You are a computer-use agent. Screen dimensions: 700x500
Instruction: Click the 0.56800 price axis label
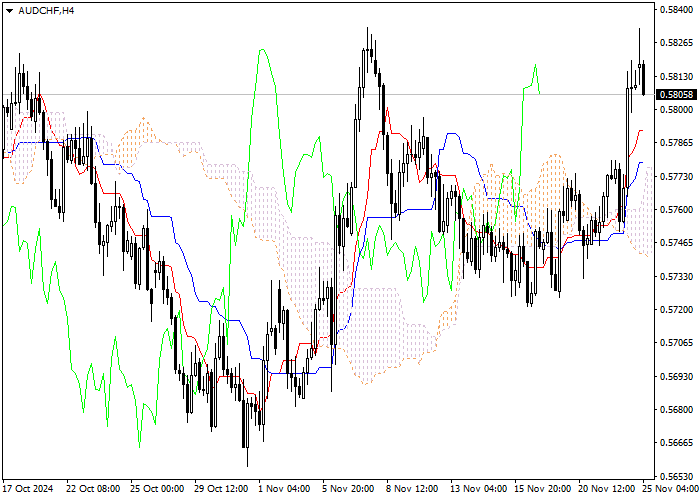[x=676, y=409]
